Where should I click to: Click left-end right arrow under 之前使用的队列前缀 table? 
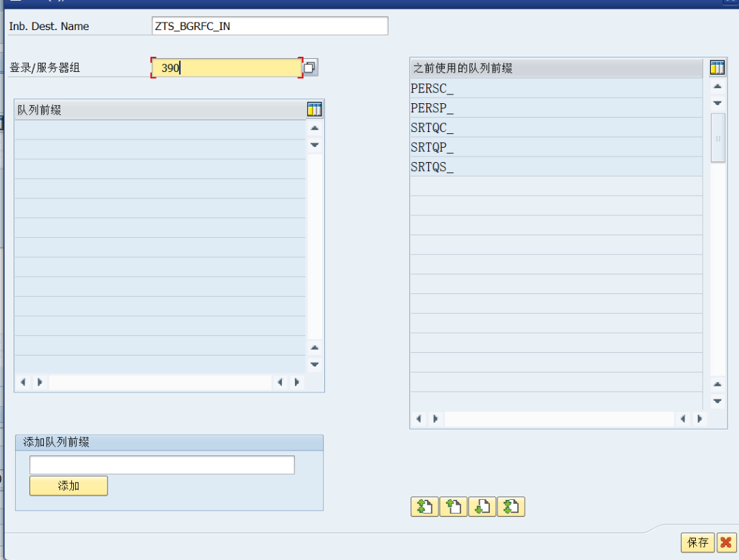435,418
